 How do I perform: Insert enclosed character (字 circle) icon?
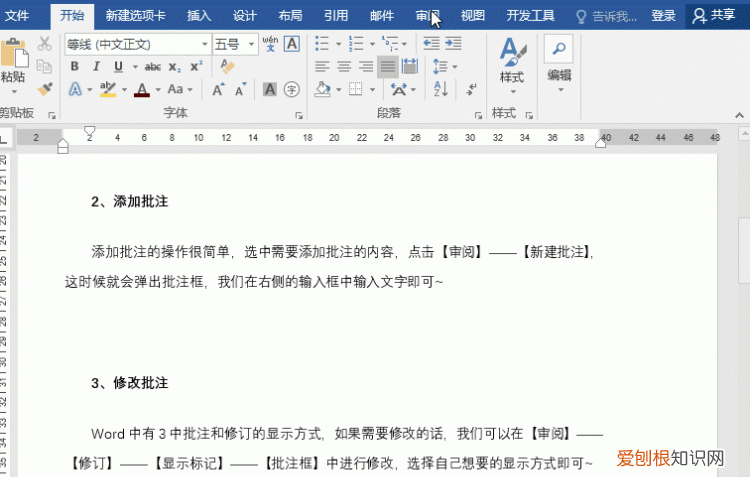[x=291, y=89]
